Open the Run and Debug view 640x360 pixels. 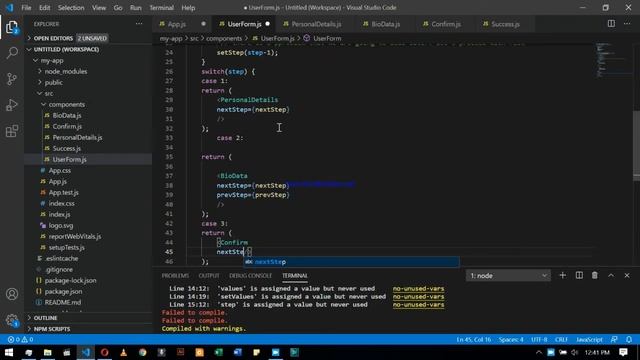pos(12,105)
